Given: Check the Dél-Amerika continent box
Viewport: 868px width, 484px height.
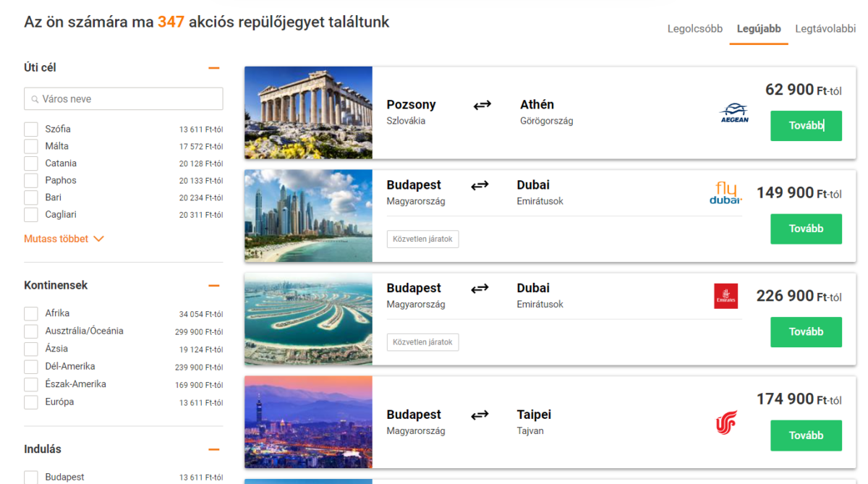Looking at the screenshot, I should [31, 367].
